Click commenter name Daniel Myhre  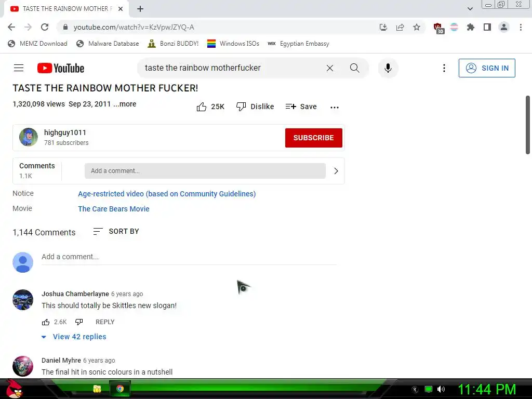pos(61,361)
